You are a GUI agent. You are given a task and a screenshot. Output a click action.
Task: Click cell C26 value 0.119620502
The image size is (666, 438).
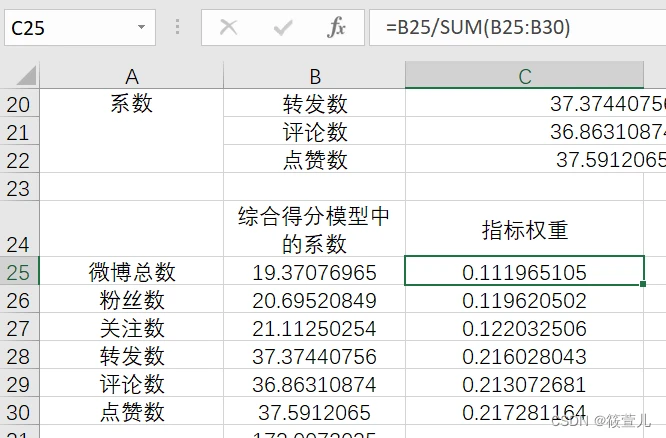point(525,299)
